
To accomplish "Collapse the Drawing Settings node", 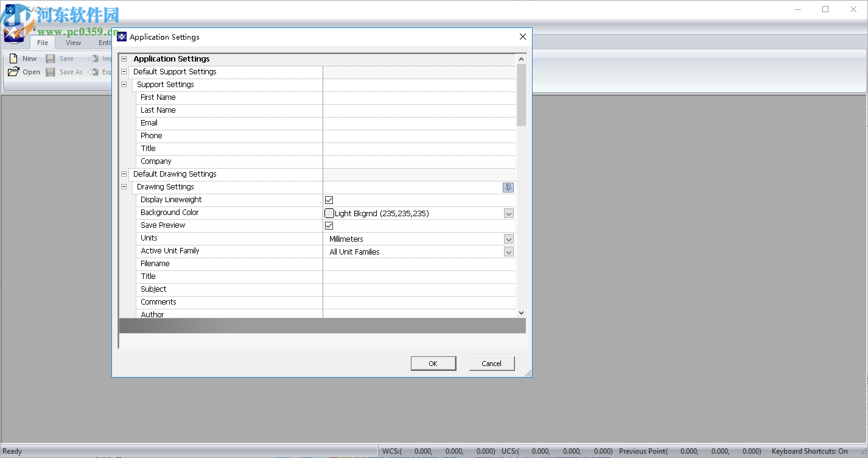I will [124, 187].
